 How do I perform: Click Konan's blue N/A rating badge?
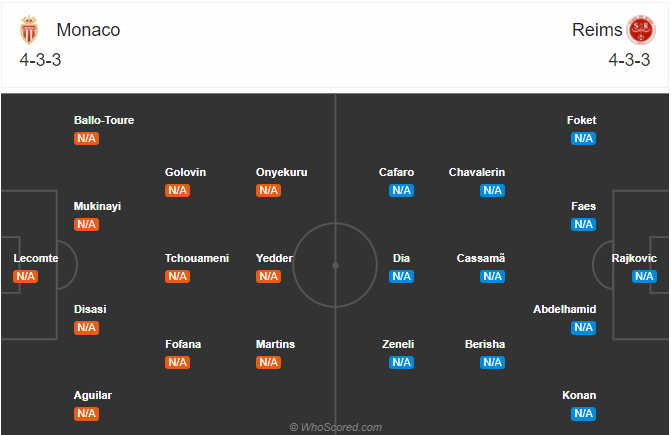pyautogui.click(x=583, y=414)
